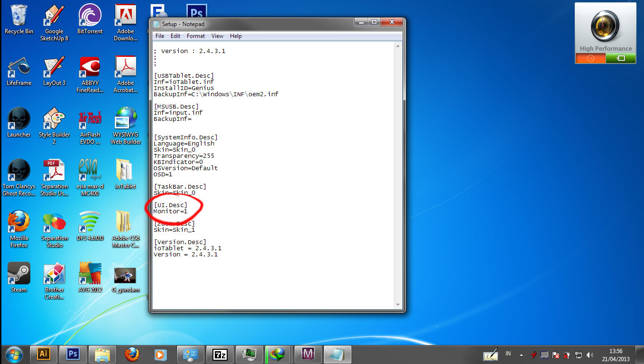Open Internet Download Manager taskbar icon
Screen dimensions: 644x364
278,354
